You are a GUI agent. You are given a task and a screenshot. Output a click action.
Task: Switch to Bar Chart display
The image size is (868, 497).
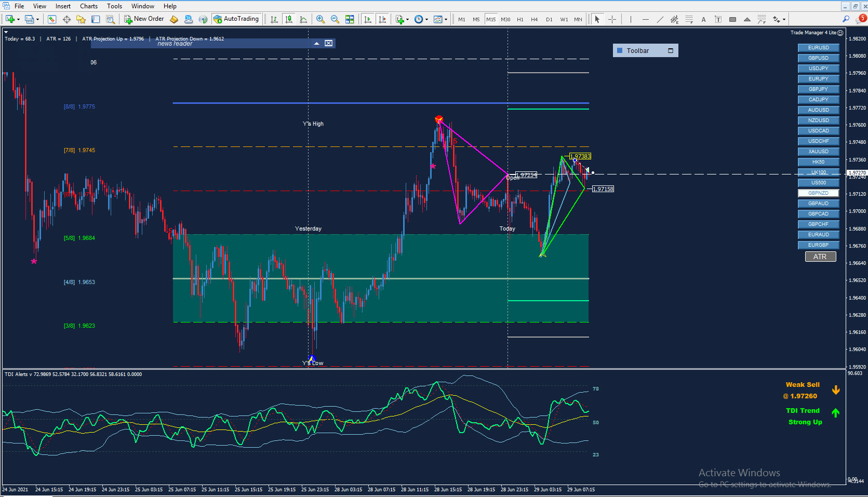(274, 19)
